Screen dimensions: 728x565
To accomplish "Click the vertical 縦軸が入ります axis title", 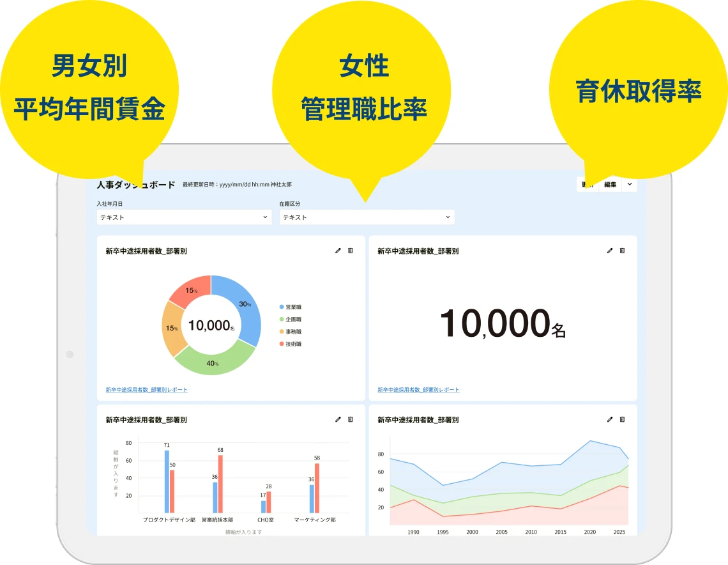I will (116, 474).
